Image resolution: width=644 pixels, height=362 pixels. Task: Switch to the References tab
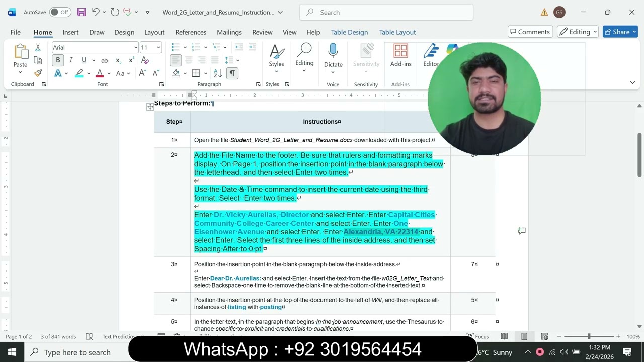pos(191,32)
